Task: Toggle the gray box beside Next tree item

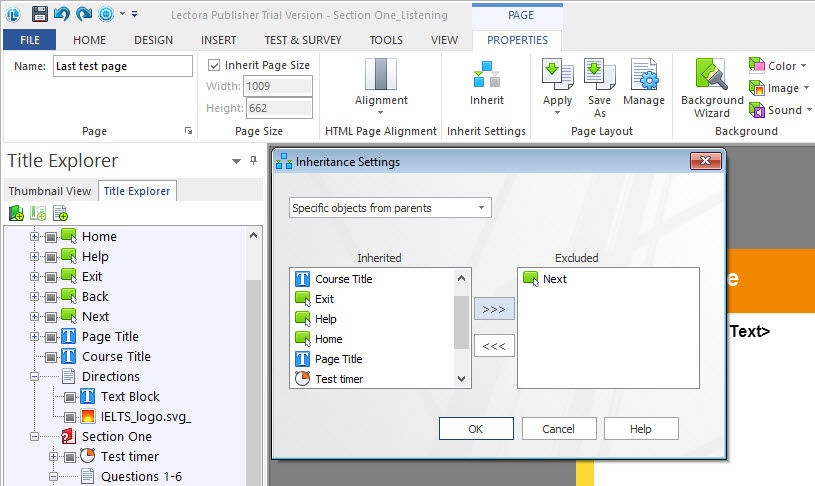Action: pyautogui.click(x=50, y=317)
